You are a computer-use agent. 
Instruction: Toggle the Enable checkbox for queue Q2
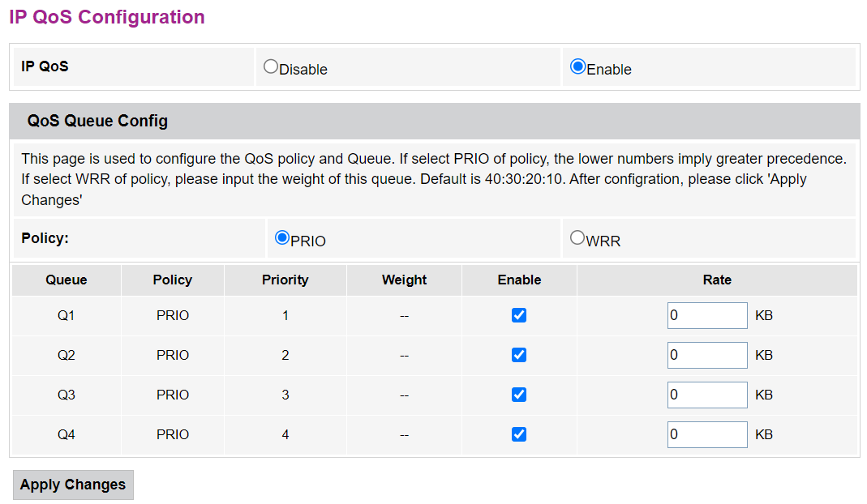[519, 355]
